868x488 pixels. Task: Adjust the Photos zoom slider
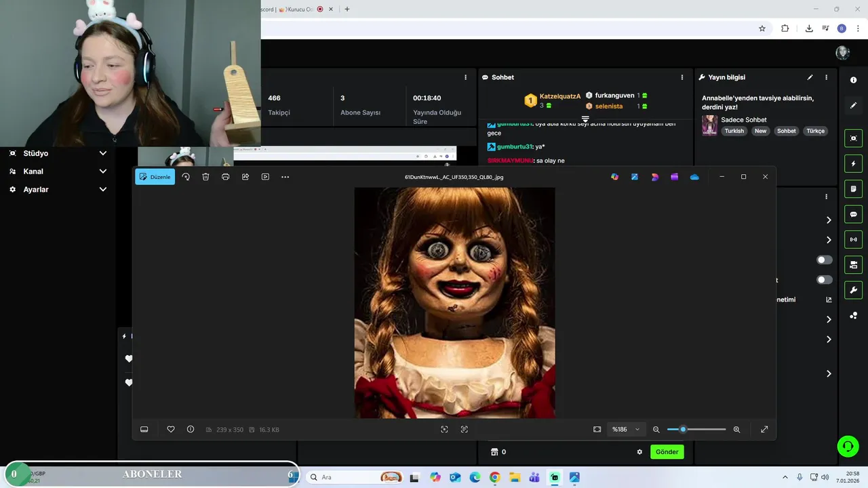tap(696, 429)
